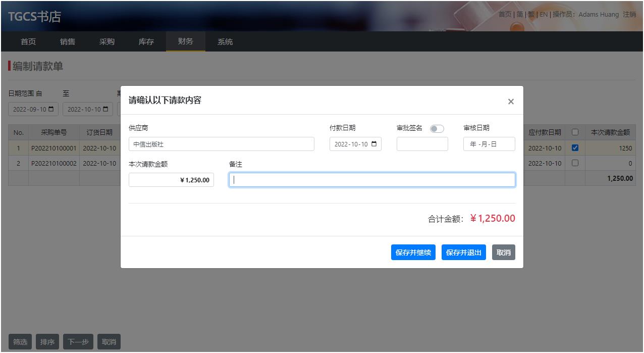Screen dimensions: 644x353
Task: Tick the select-all checkbox in table header
Action: 575,132
